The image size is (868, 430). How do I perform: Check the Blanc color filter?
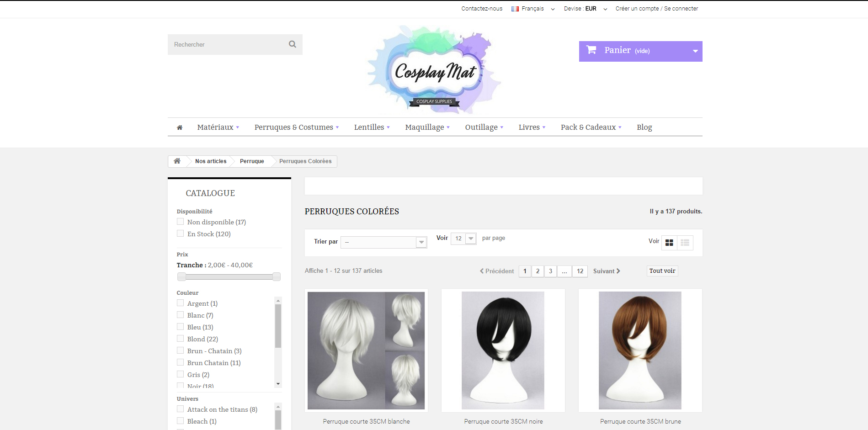180,315
